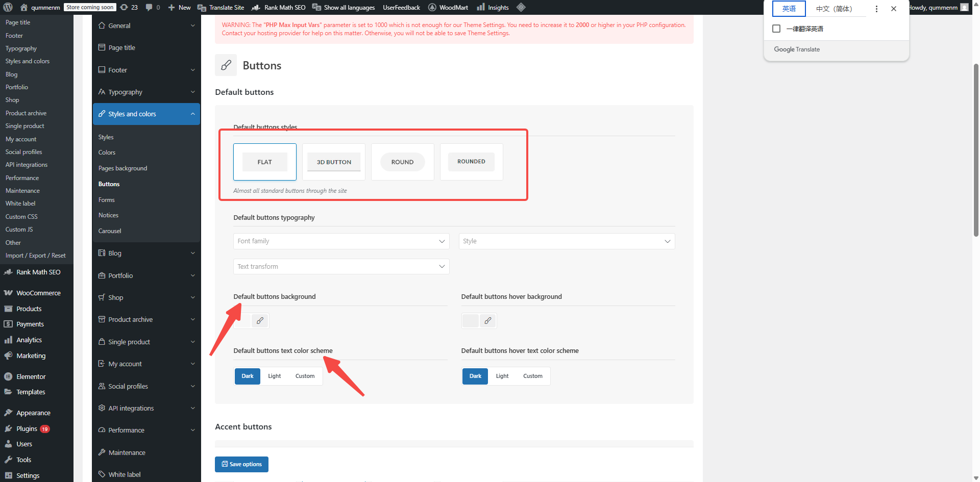Click the link icon beside default background swatch

(260, 321)
